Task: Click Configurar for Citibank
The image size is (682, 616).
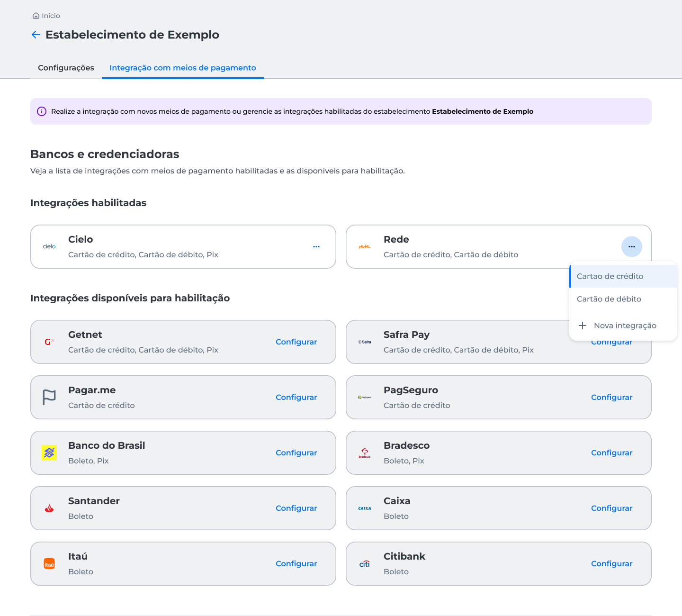Action: (x=612, y=563)
